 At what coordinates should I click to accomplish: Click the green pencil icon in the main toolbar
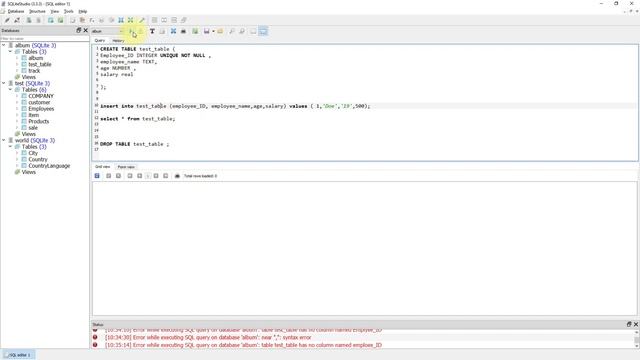coord(142,20)
